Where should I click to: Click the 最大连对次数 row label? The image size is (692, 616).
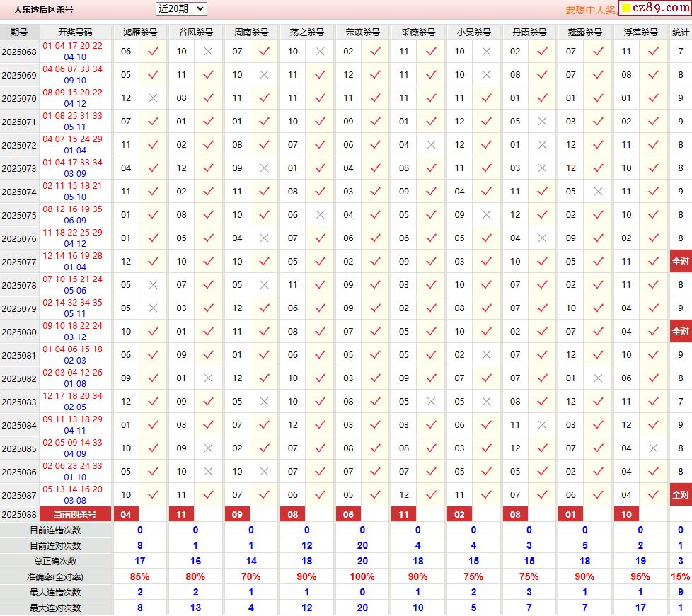coord(56,608)
